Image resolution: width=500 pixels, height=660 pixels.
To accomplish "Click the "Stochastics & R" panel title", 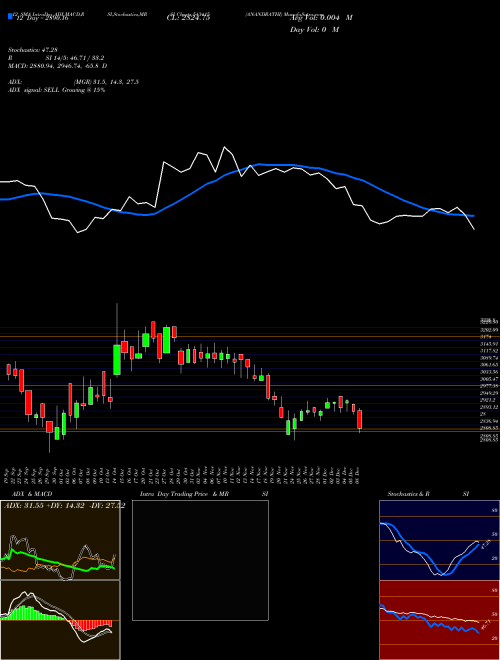I will 408,494.
